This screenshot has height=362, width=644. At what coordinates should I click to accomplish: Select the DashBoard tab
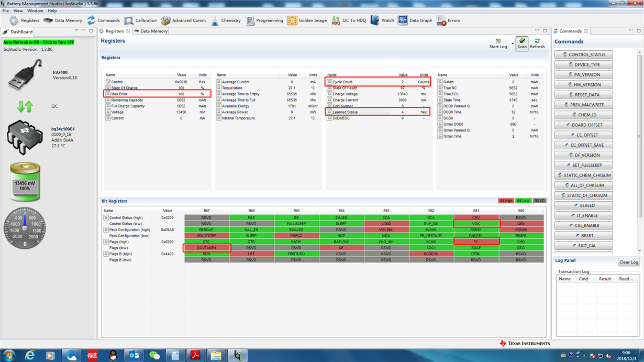pos(17,31)
